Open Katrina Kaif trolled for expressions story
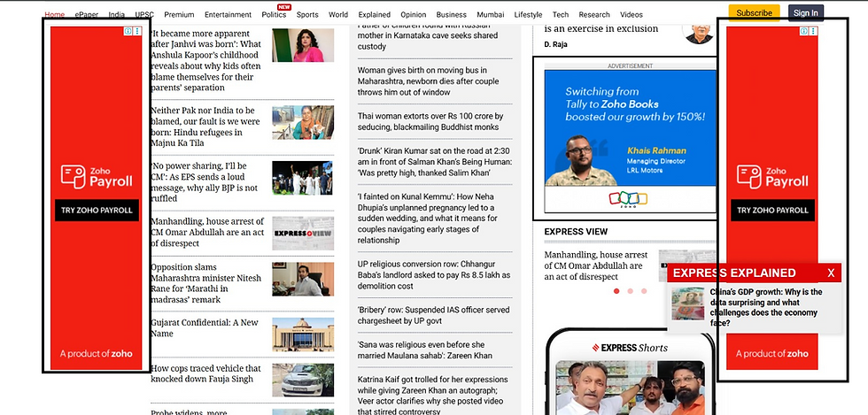868x415 pixels. coord(432,395)
